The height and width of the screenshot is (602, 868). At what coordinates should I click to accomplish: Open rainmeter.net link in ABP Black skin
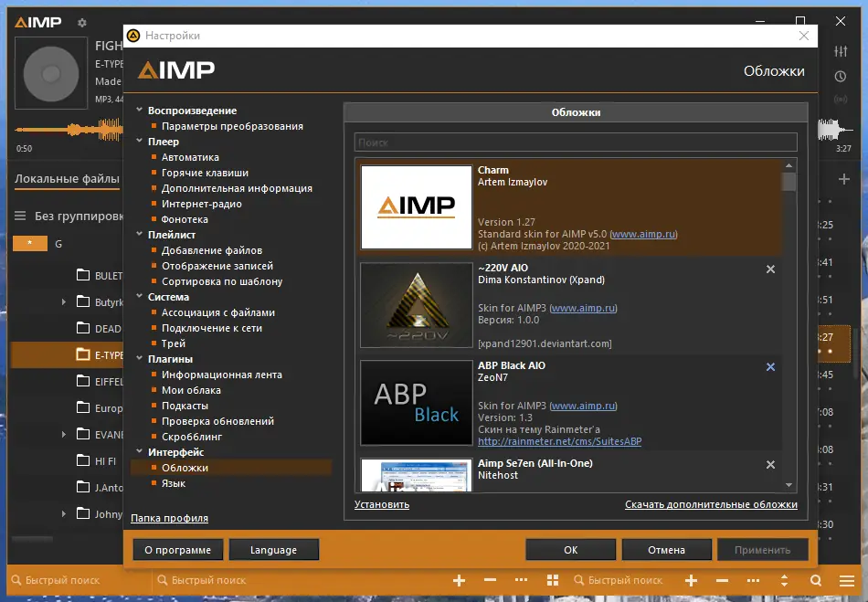click(560, 441)
